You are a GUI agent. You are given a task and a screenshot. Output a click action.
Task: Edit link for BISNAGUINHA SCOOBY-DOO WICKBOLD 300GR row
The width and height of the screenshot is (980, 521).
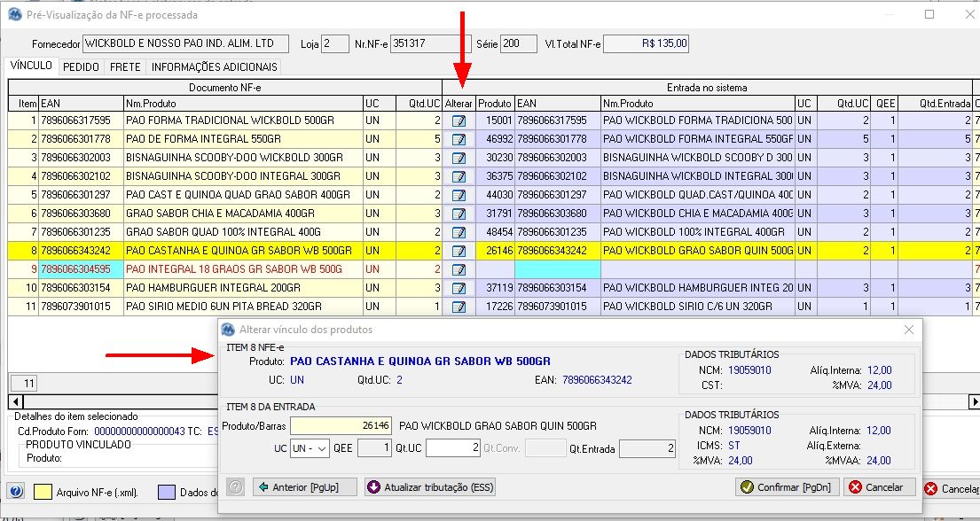[459, 158]
